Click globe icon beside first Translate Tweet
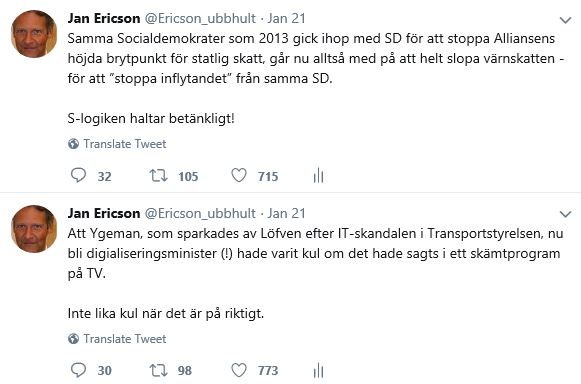The image size is (581, 384). (x=73, y=144)
